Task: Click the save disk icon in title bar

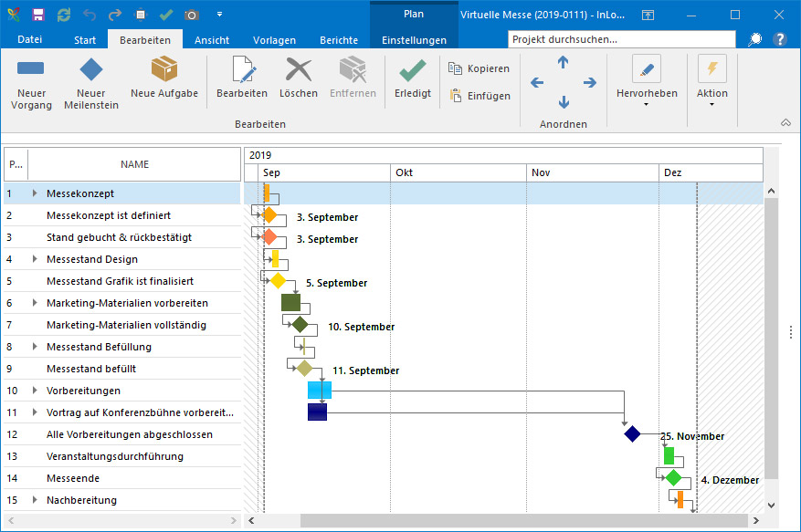Action: click(x=38, y=15)
